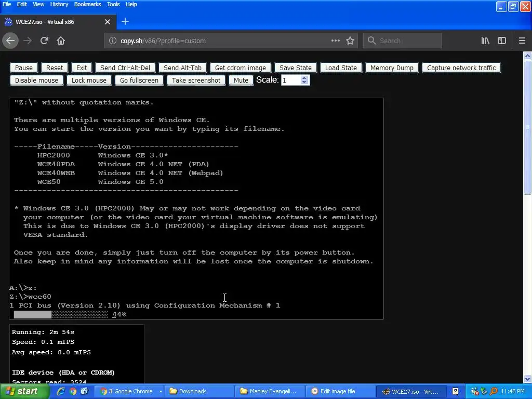Click Get cdrom image button
The width and height of the screenshot is (532, 399).
tap(241, 68)
